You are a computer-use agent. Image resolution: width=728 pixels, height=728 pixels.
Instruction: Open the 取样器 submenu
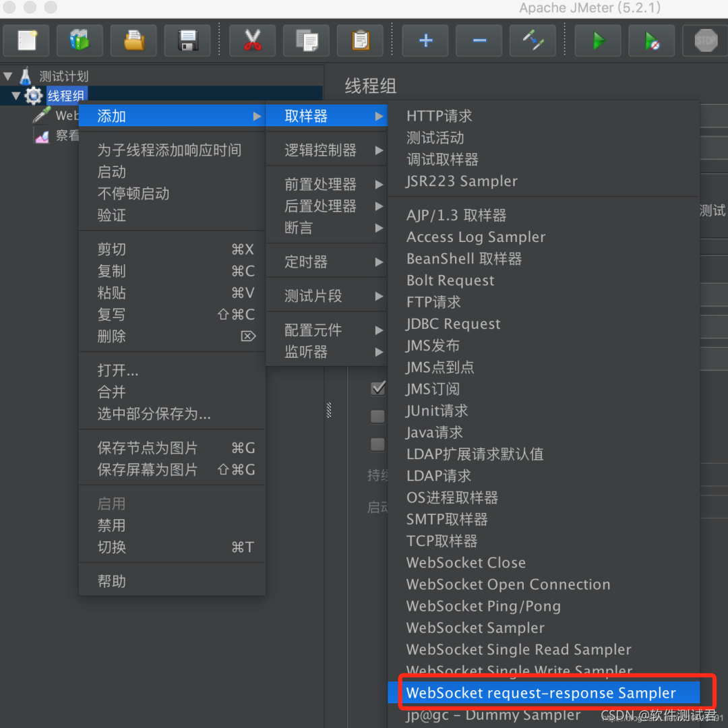(326, 116)
